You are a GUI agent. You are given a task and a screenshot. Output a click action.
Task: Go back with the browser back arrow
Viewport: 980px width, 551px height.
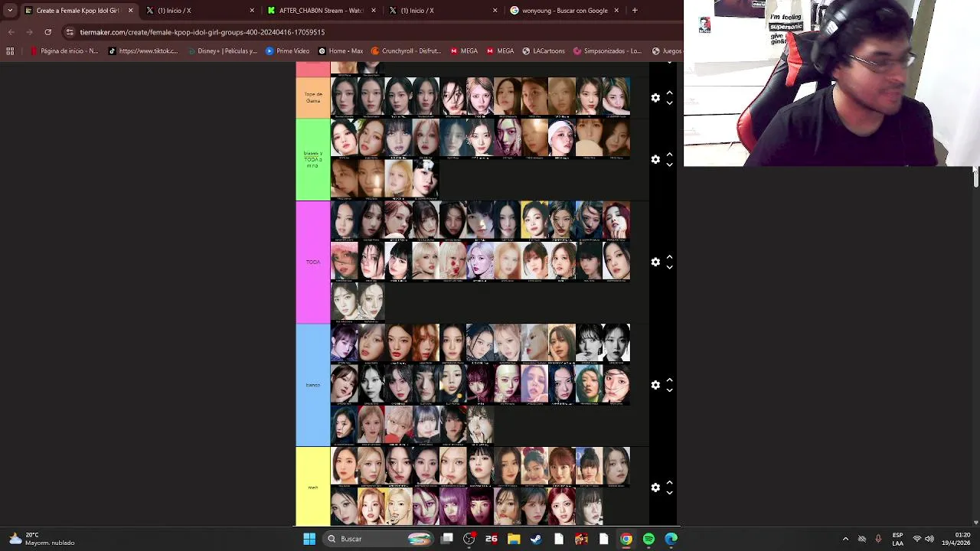tap(11, 32)
